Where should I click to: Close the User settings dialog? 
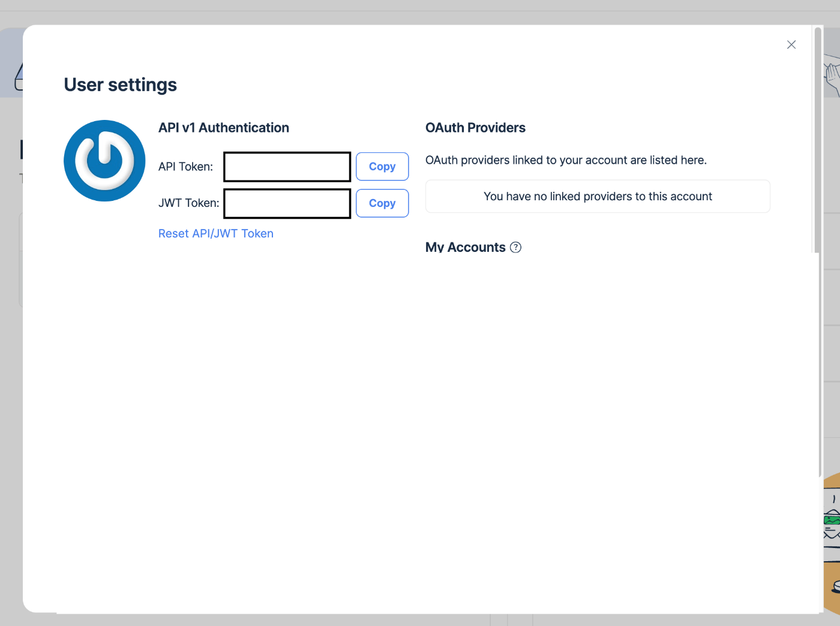(791, 44)
